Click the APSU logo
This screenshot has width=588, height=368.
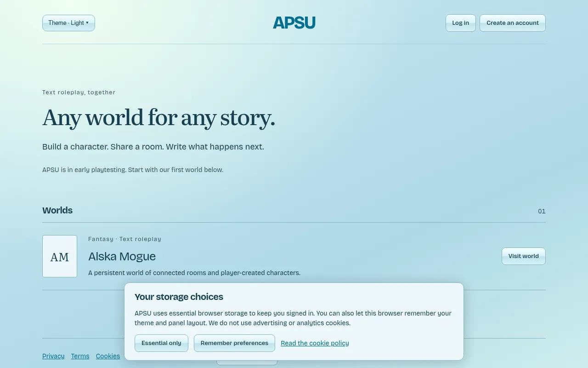tap(294, 23)
